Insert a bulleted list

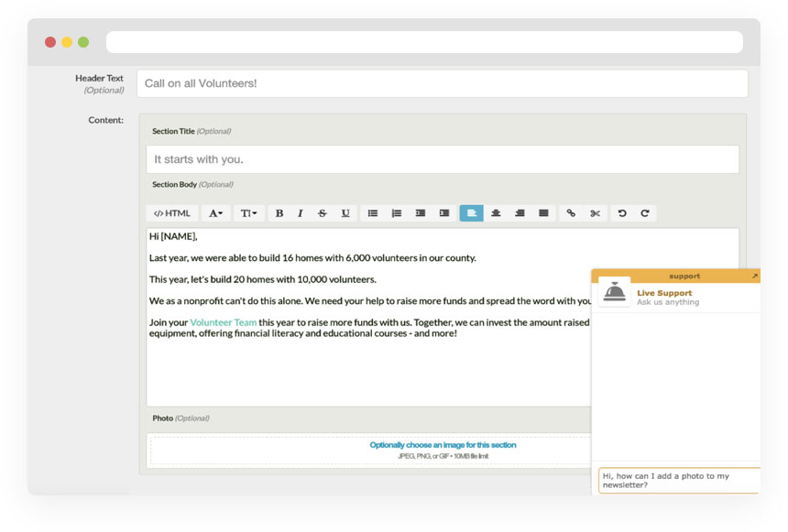pyautogui.click(x=373, y=212)
